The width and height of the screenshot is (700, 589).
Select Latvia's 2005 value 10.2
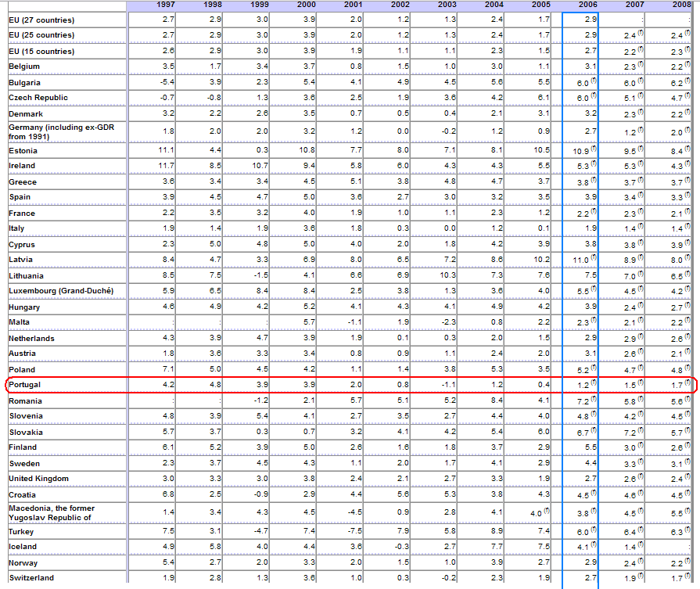coord(541,260)
